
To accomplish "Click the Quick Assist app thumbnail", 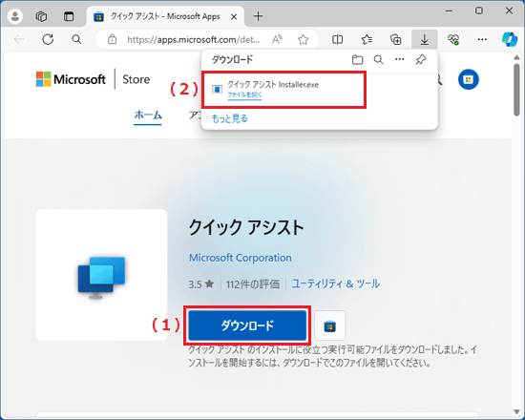I will click(x=101, y=275).
